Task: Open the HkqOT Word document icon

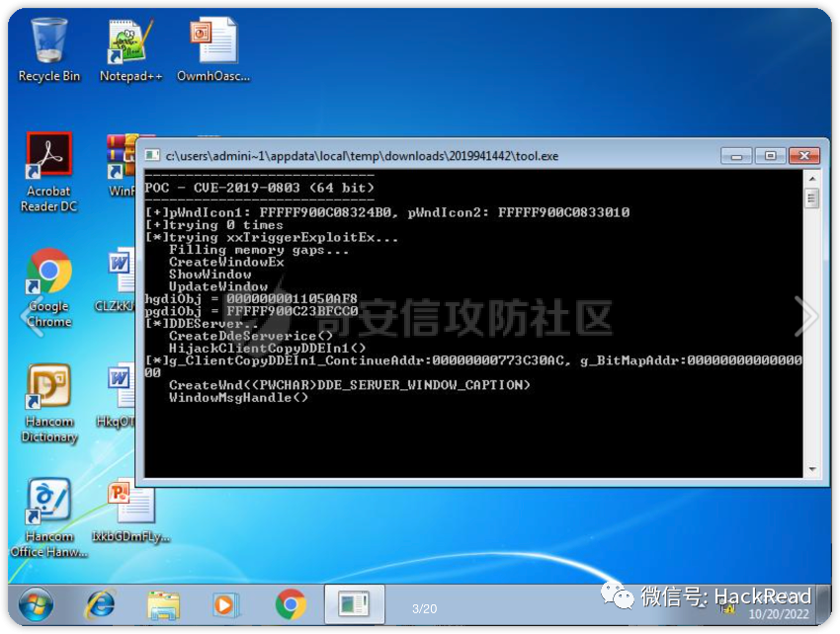Action: point(117,396)
